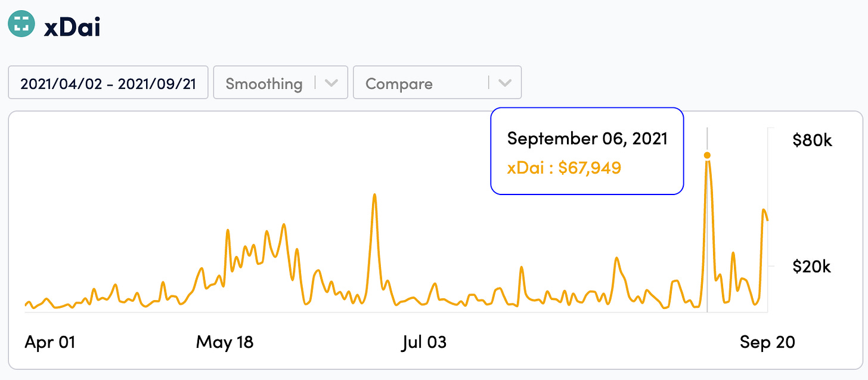The height and width of the screenshot is (380, 868).
Task: Click the September 06, 2021 tooltip date
Action: (587, 138)
